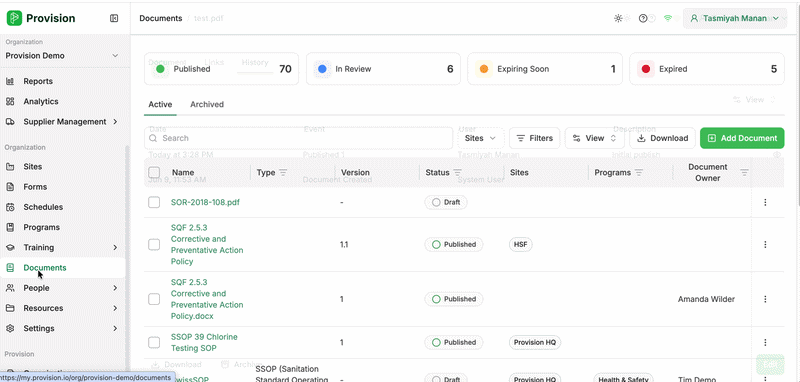Click the Provision logo icon
The image size is (800, 382).
(x=14, y=18)
